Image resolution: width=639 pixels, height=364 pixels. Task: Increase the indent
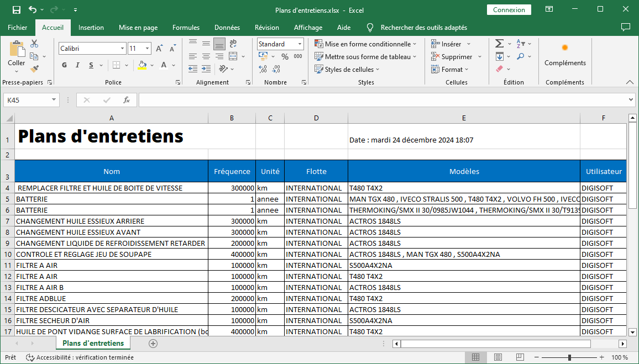pyautogui.click(x=206, y=69)
